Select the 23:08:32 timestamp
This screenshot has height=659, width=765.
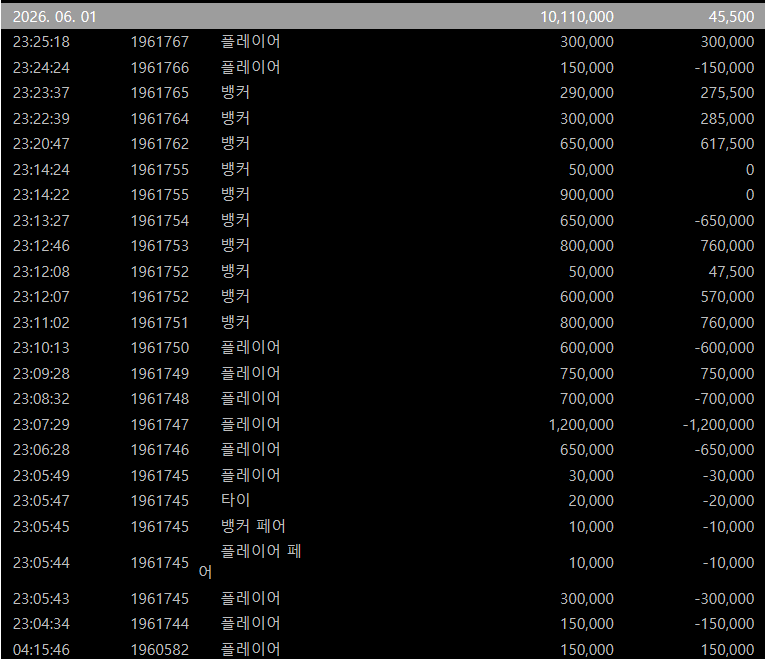click(41, 399)
